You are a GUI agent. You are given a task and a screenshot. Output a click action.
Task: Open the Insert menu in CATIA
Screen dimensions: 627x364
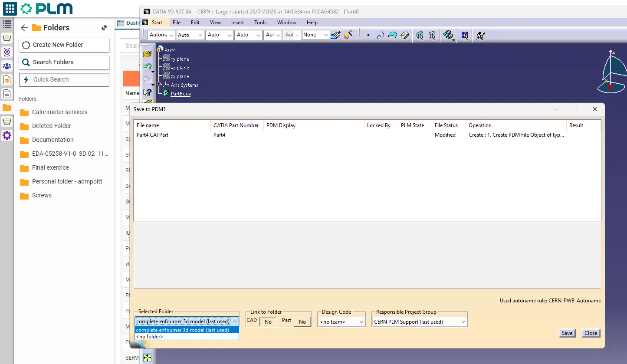pyautogui.click(x=237, y=23)
